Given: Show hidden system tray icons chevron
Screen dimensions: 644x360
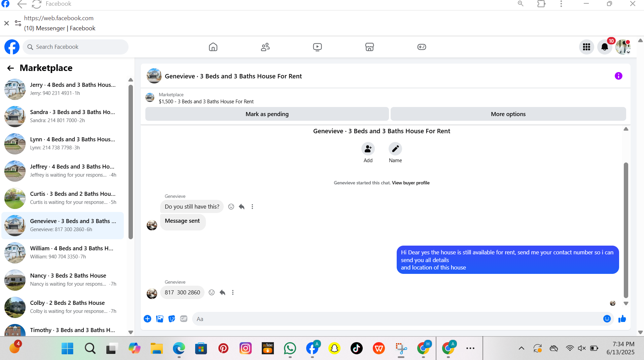Looking at the screenshot, I should click(521, 349).
